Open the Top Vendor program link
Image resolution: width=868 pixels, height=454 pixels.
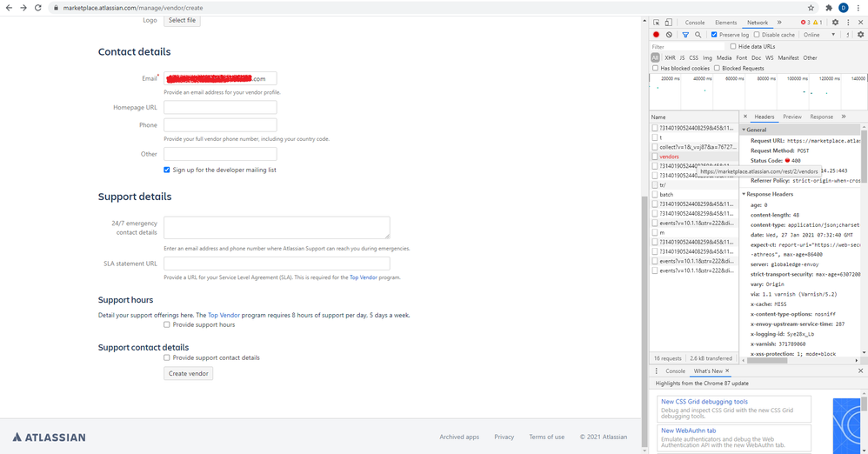point(364,277)
